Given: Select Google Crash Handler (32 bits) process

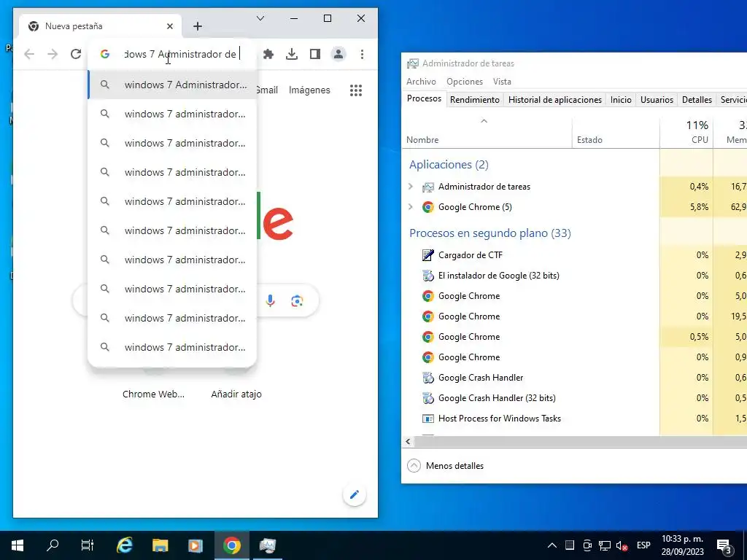Looking at the screenshot, I should tap(496, 398).
